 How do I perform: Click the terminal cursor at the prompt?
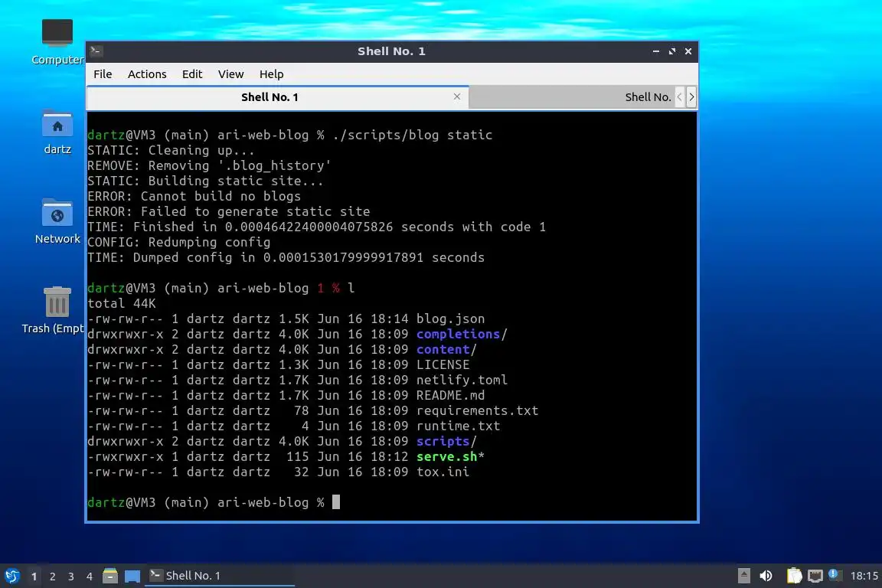pyautogui.click(x=336, y=502)
